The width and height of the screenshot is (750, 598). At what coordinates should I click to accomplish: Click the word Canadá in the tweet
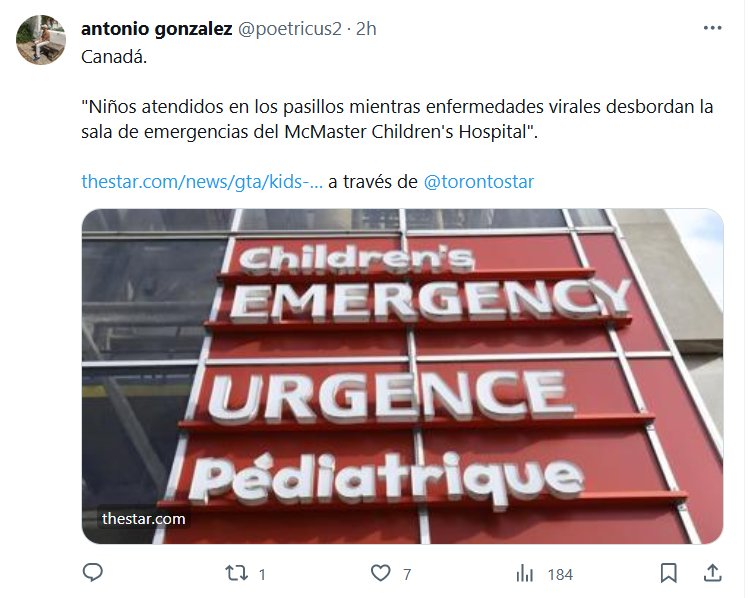pos(114,57)
